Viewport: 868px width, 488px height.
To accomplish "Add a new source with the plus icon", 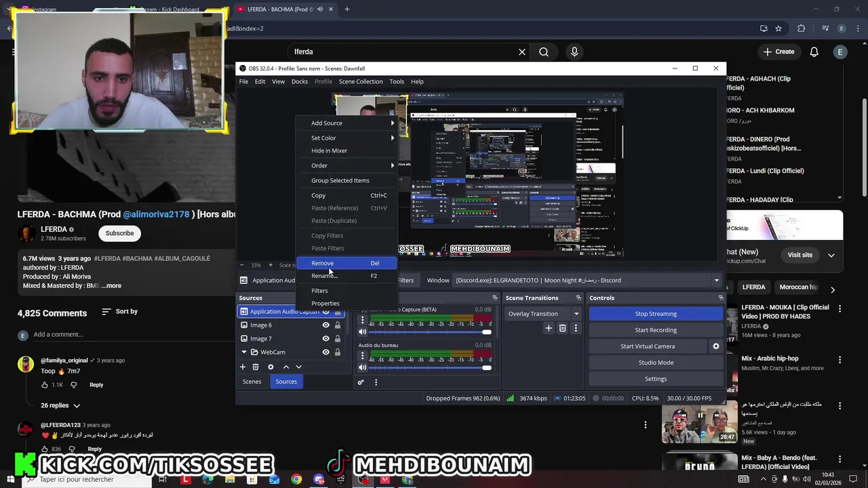I will (243, 367).
